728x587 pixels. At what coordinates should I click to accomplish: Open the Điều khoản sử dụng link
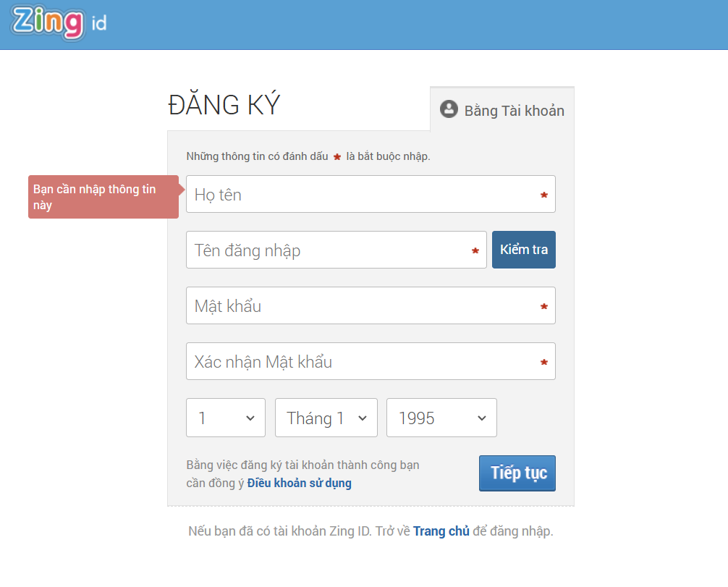[299, 483]
